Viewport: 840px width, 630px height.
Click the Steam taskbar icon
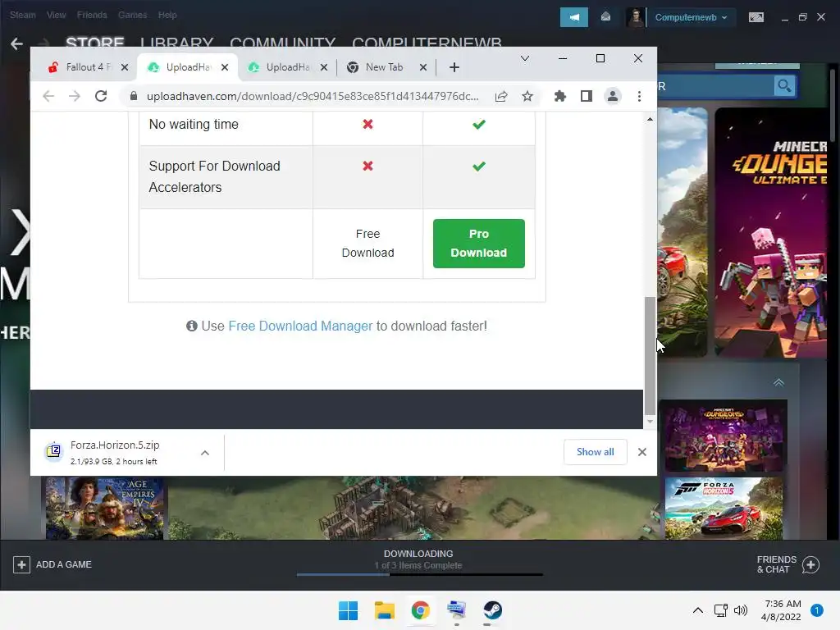click(x=492, y=610)
